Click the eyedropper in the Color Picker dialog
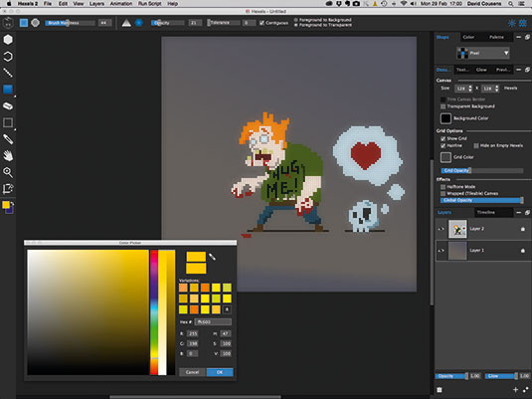Image resolution: width=532 pixels, height=399 pixels. point(212,257)
